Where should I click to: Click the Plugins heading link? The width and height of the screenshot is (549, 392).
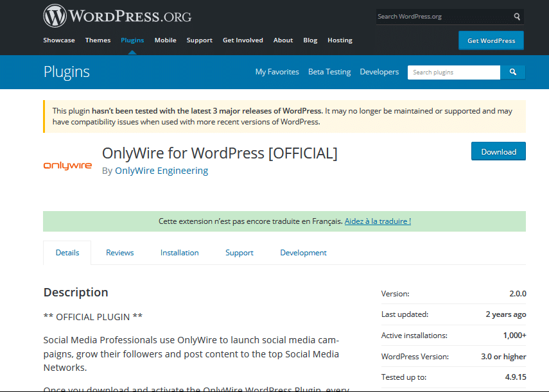67,72
